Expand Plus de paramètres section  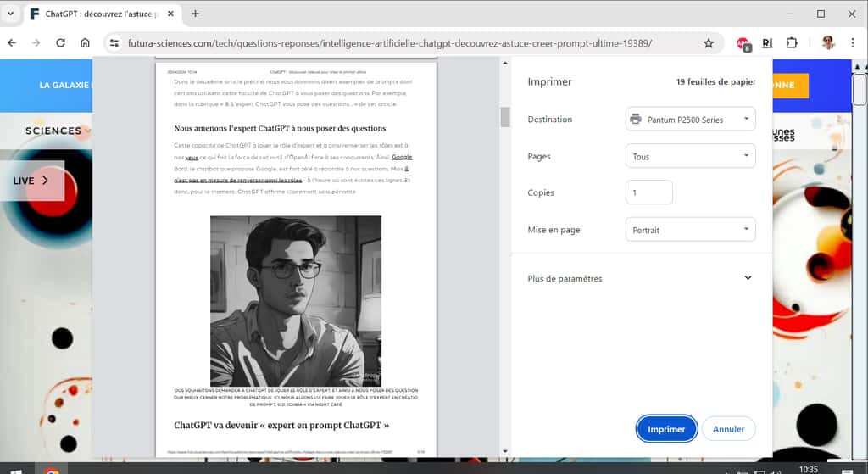pos(641,278)
